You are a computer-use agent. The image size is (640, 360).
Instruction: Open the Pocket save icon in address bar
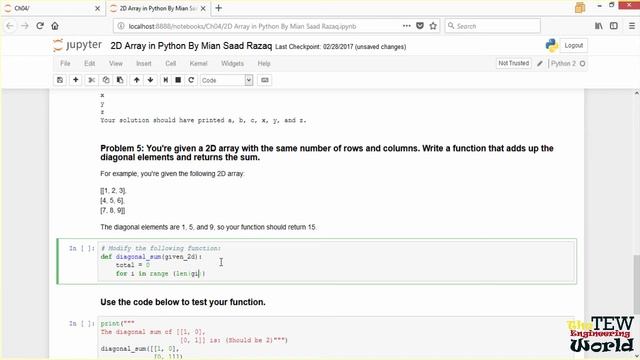click(420, 26)
